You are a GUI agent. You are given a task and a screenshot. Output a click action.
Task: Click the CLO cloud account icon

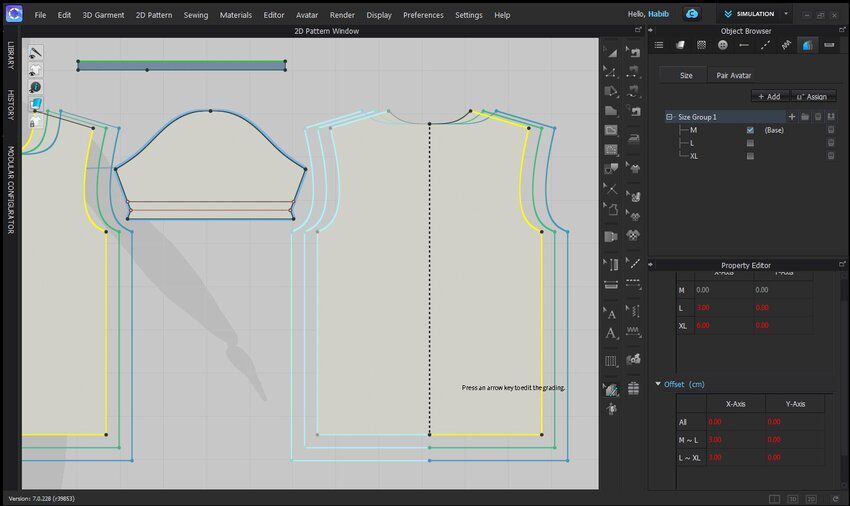(691, 14)
